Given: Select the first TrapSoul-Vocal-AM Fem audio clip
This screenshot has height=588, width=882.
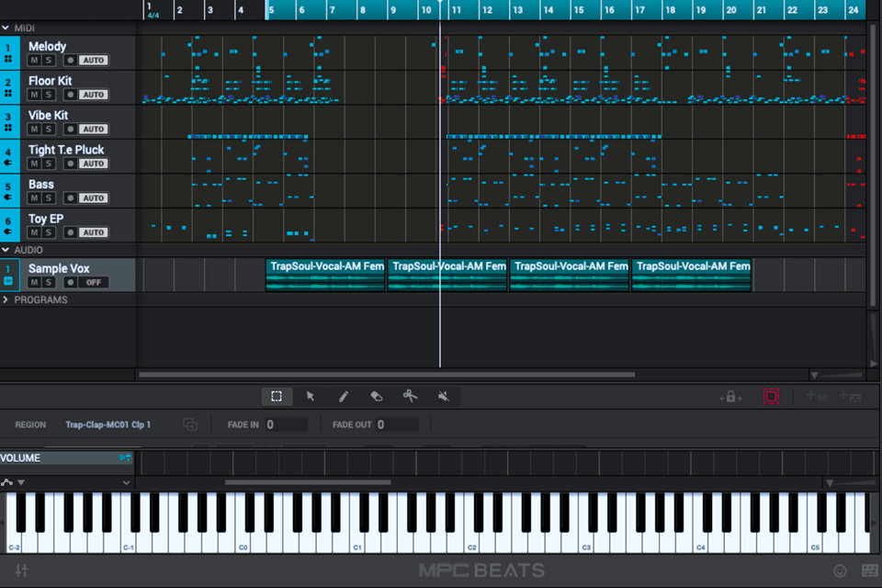Looking at the screenshot, I should tap(325, 275).
